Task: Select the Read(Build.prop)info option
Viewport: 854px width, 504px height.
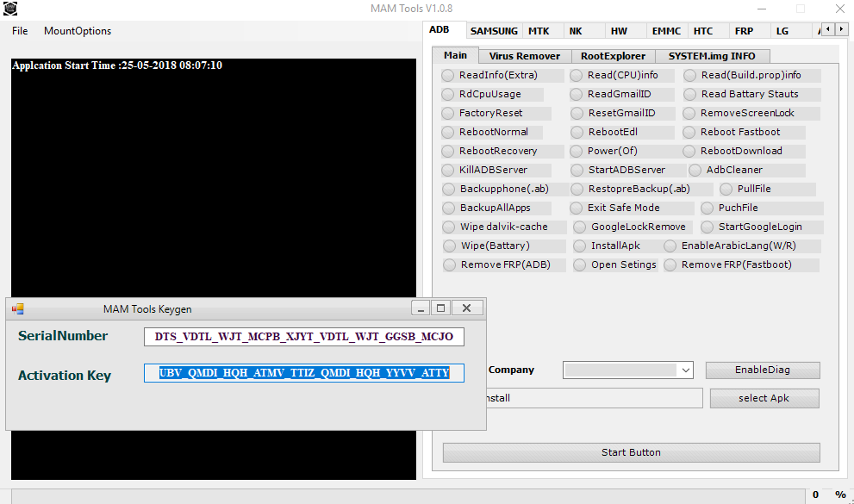Action: point(690,75)
